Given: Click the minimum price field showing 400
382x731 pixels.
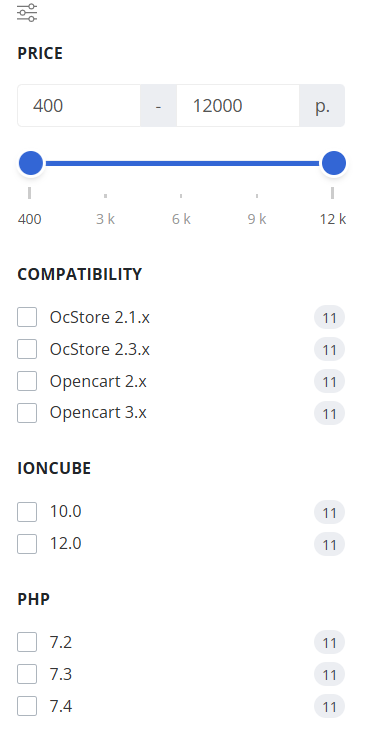Looking at the screenshot, I should tap(79, 106).
